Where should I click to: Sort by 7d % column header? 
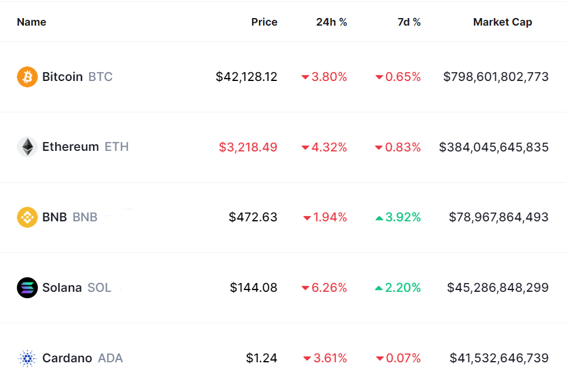pyautogui.click(x=409, y=22)
